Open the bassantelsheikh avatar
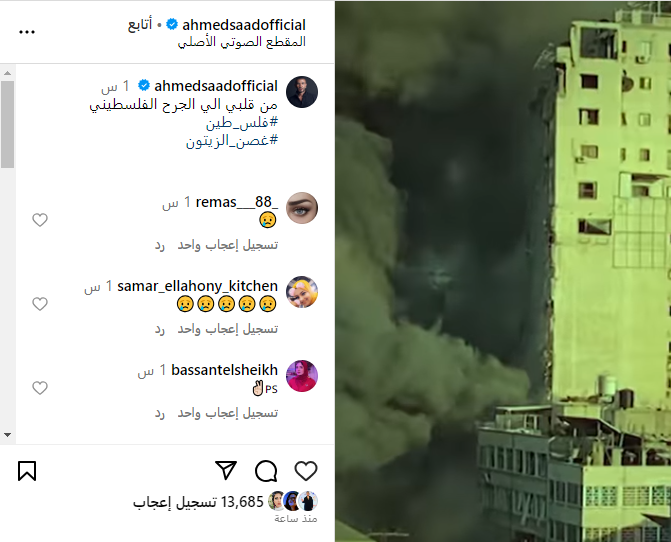671x542 pixels. point(302,376)
